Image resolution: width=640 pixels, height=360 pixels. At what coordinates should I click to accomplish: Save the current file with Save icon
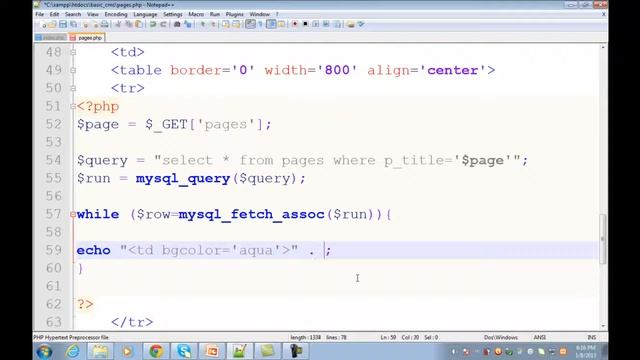click(63, 24)
